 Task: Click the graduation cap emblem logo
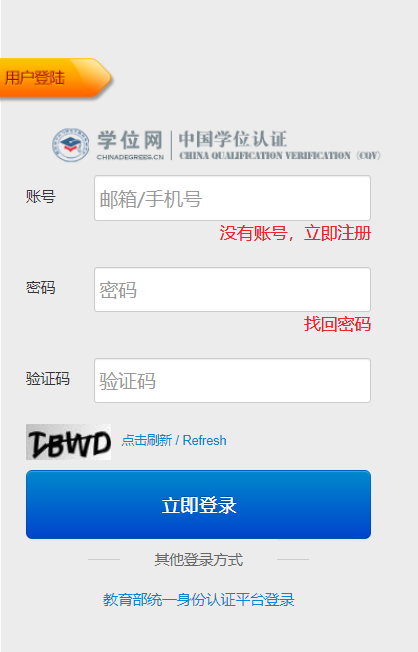(70, 145)
